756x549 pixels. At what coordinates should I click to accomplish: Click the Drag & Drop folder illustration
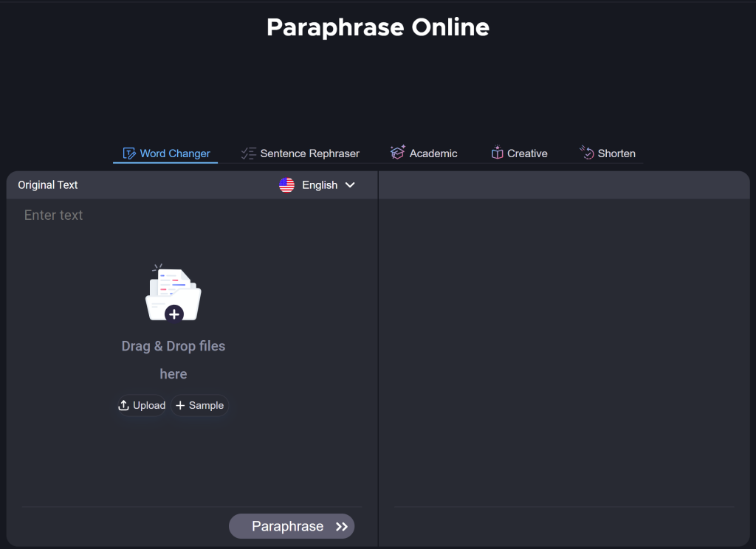pyautogui.click(x=173, y=292)
